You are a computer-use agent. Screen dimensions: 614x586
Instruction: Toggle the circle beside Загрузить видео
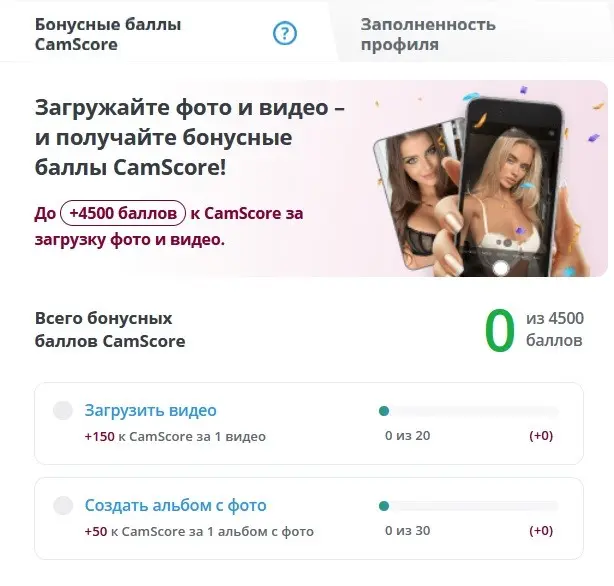tap(63, 411)
